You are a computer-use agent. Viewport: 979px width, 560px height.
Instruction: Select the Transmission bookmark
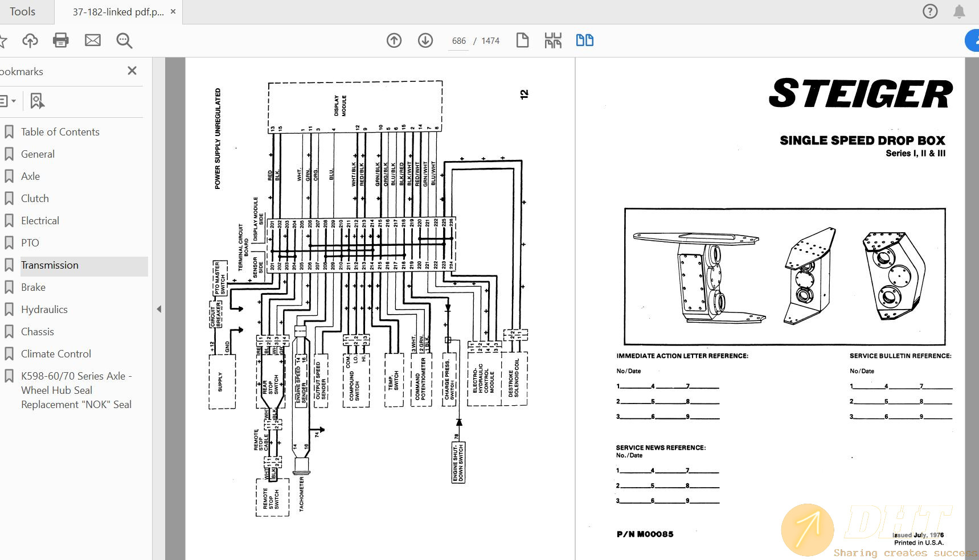pyautogui.click(x=50, y=265)
